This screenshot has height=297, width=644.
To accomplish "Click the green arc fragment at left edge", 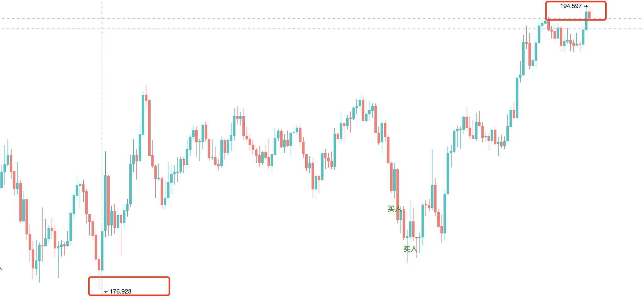I will pos(1,268).
